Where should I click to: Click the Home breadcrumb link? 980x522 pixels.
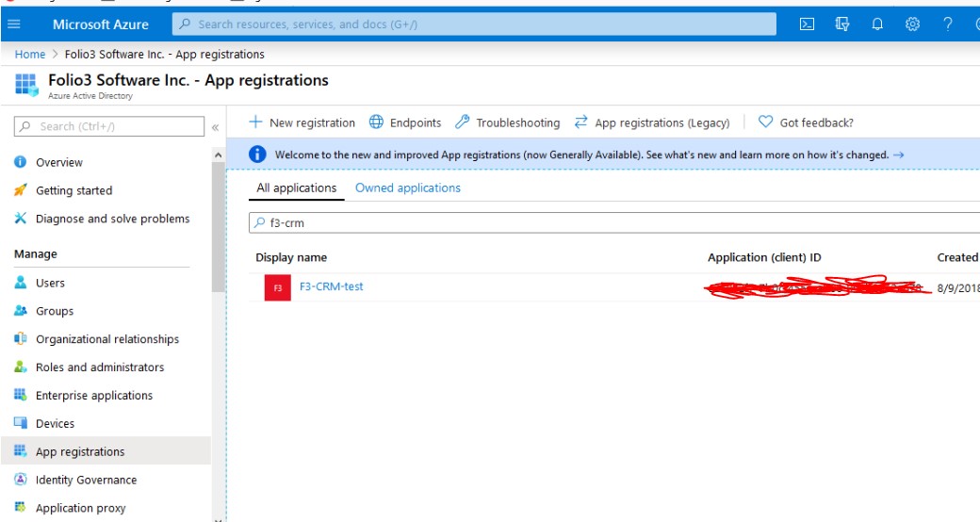[30, 55]
